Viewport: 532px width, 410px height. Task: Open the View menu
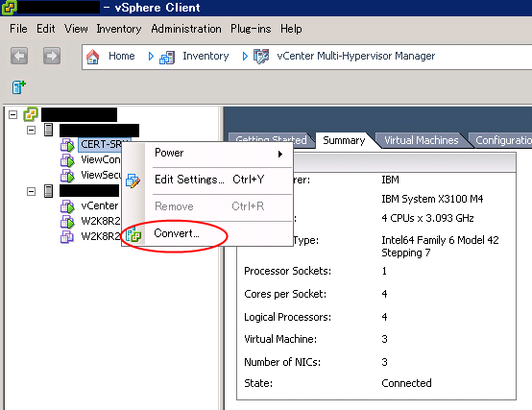[x=76, y=29]
